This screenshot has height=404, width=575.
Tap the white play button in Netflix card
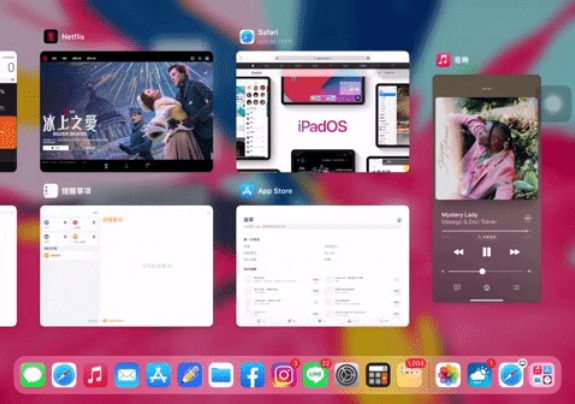coord(56,148)
